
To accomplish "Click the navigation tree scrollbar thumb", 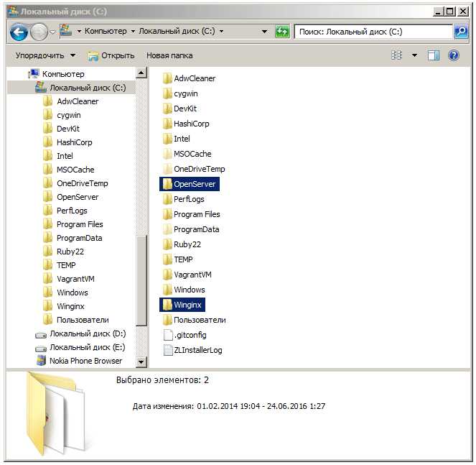I will (x=141, y=280).
